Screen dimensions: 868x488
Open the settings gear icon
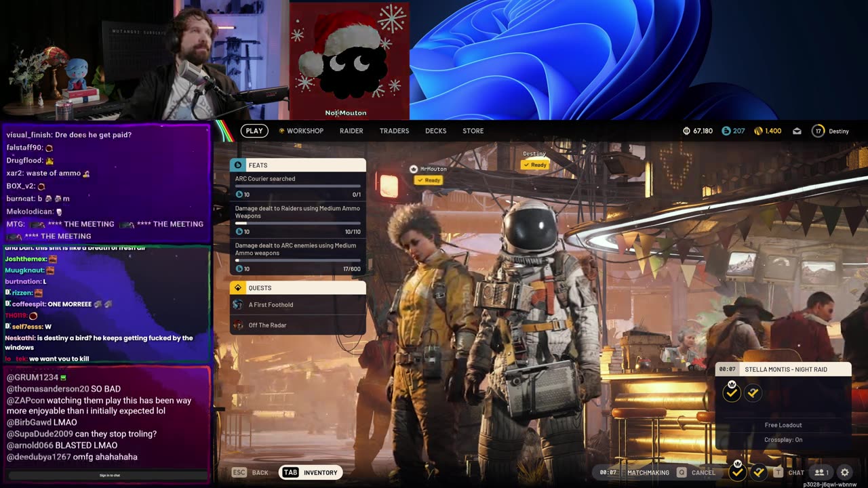pyautogui.click(x=845, y=472)
